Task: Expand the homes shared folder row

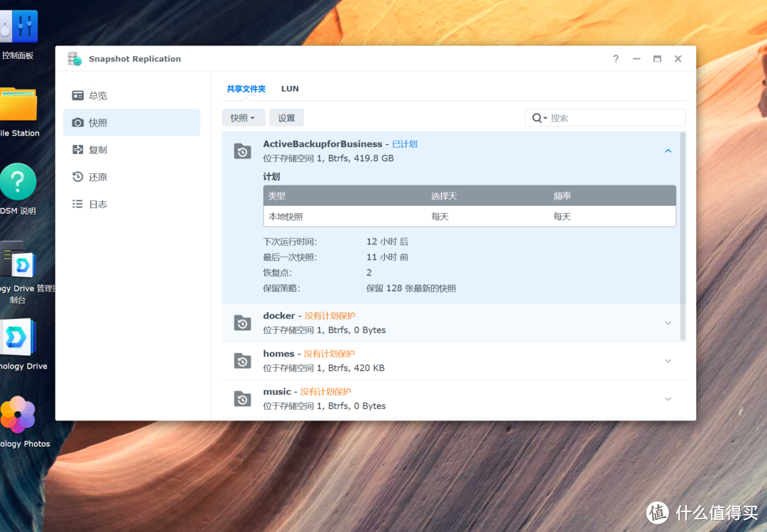Action: 668,361
